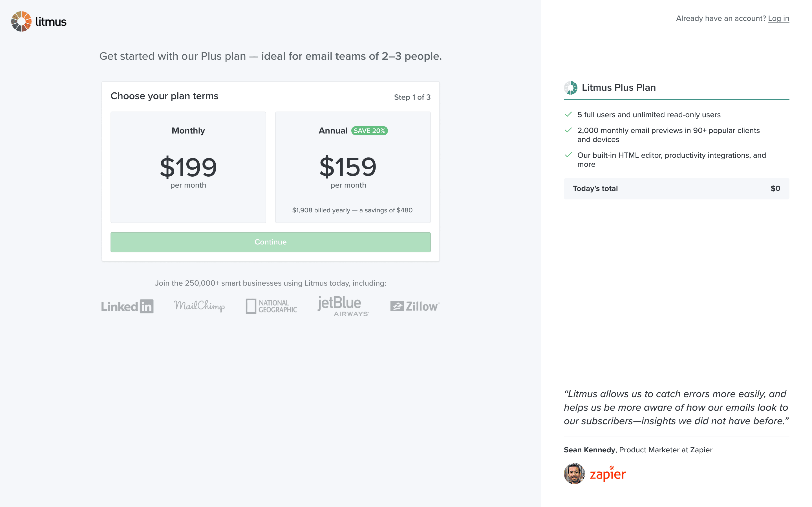Viewport: 812px width, 507px height.
Task: Click the checkmark beside 2,000 monthly email previews
Action: [x=568, y=130]
